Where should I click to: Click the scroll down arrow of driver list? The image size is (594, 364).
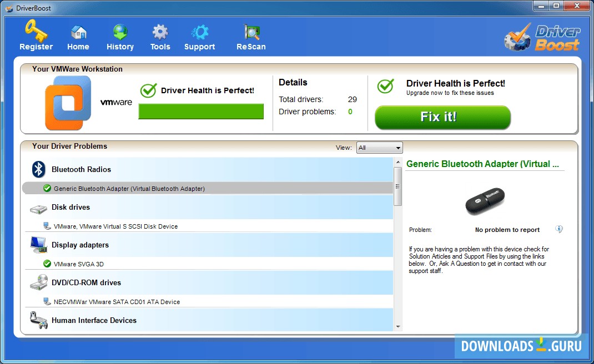(398, 326)
